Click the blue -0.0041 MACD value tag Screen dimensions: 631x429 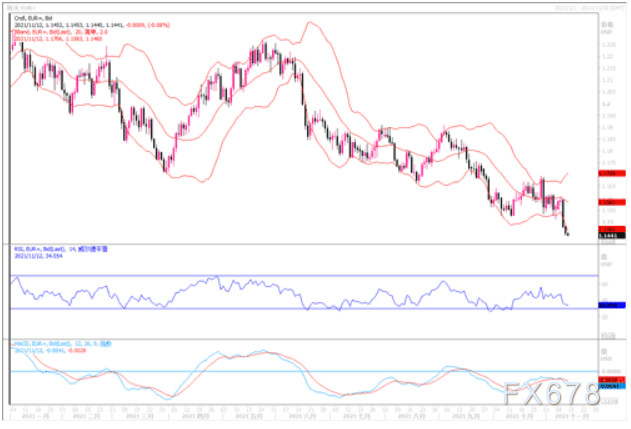click(x=612, y=386)
